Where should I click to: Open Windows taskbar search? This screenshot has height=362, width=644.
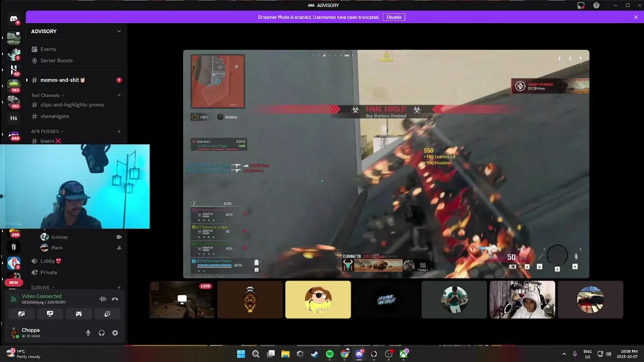(x=256, y=354)
